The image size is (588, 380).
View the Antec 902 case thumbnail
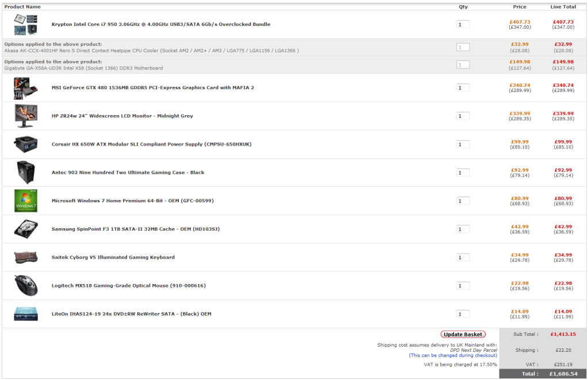(26, 172)
